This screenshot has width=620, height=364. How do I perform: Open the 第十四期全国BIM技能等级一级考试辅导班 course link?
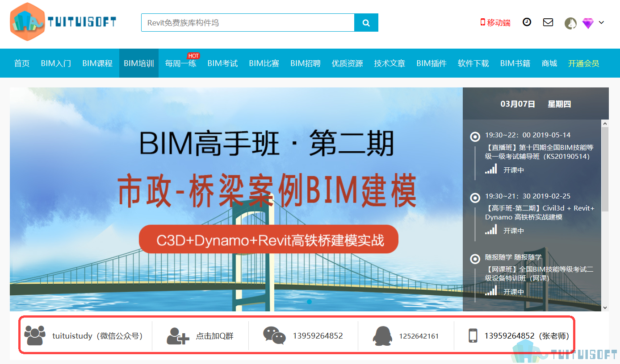click(539, 152)
